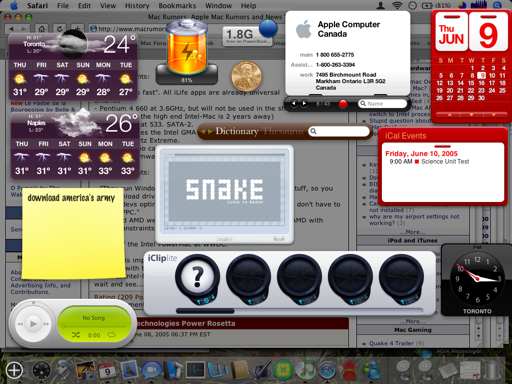Click the Toronto analog clock widget
Screen dimensions: 512x384
tap(477, 279)
